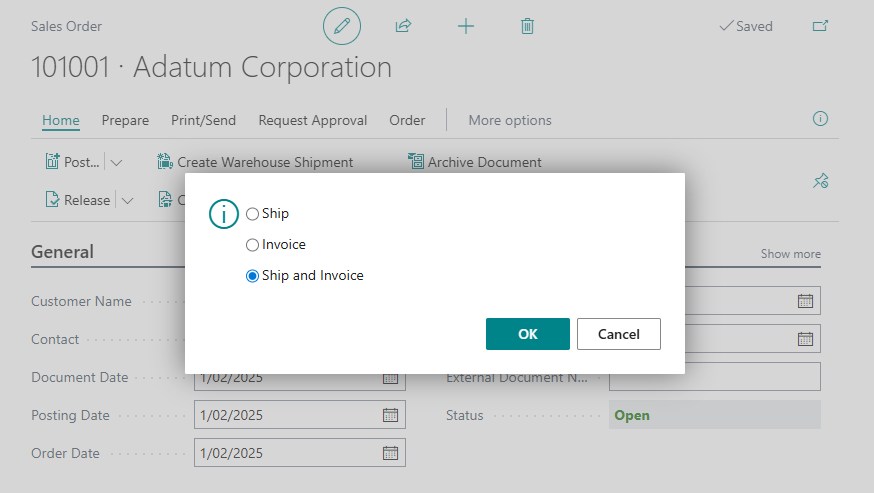Click the pin action bar icon
This screenshot has width=874, height=493.
click(820, 181)
